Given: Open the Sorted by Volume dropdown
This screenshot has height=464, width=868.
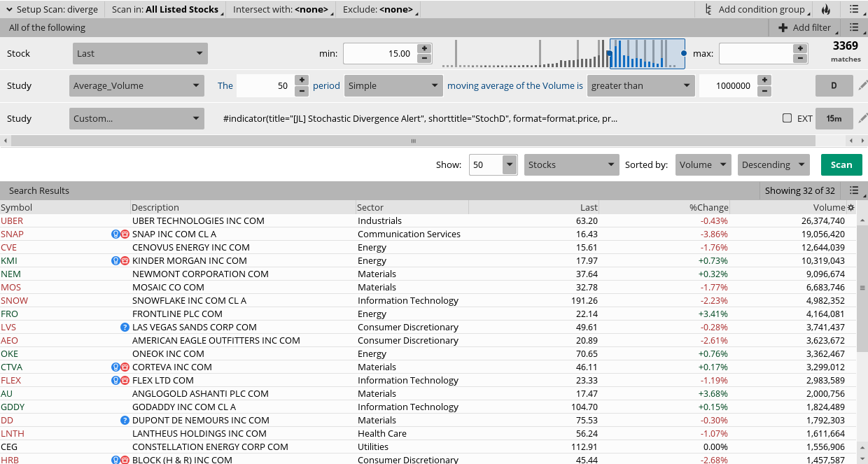Looking at the screenshot, I should coord(703,165).
